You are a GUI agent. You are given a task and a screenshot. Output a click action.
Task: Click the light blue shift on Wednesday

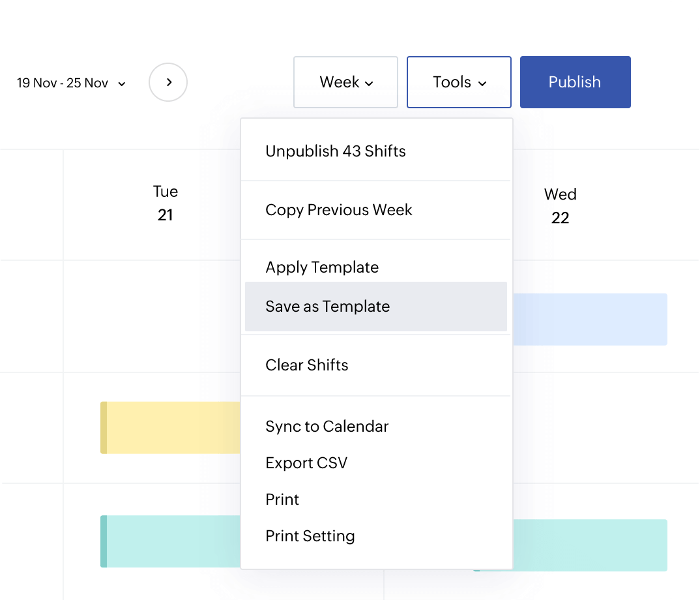pos(590,320)
